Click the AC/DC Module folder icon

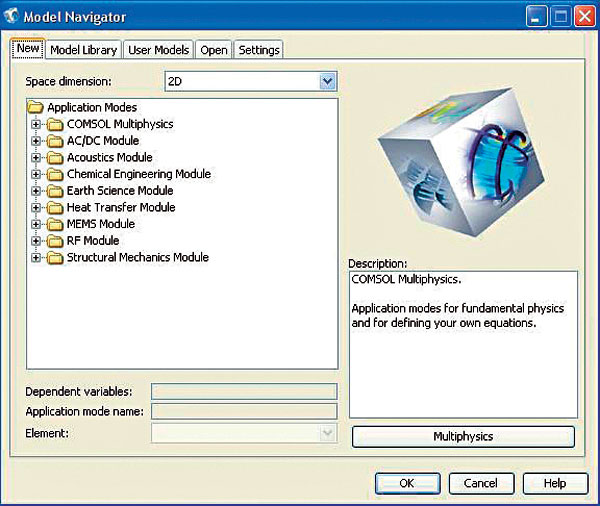click(x=55, y=141)
